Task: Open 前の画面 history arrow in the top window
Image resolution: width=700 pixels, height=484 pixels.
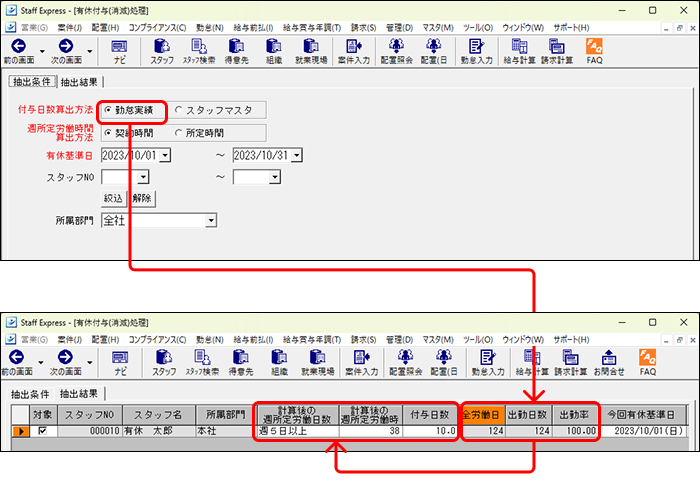Action: coord(42,51)
